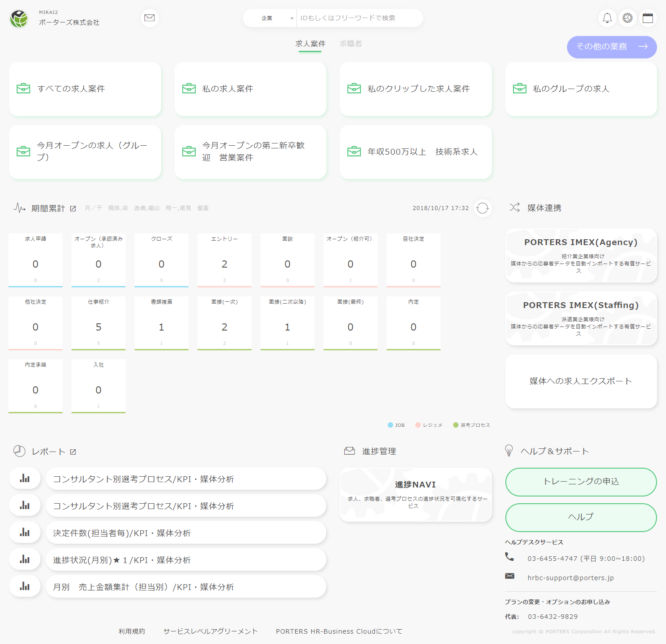
Task: Switch to the 求職者 tab
Action: pos(351,43)
